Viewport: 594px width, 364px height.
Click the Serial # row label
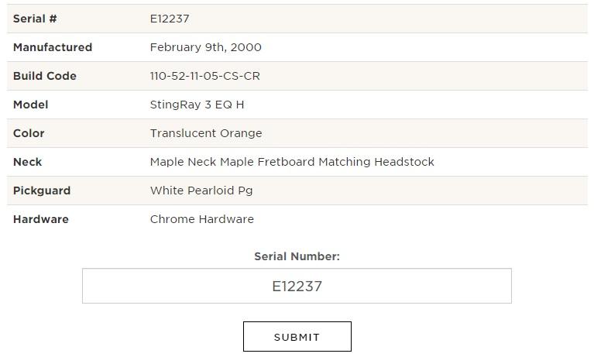pos(35,19)
